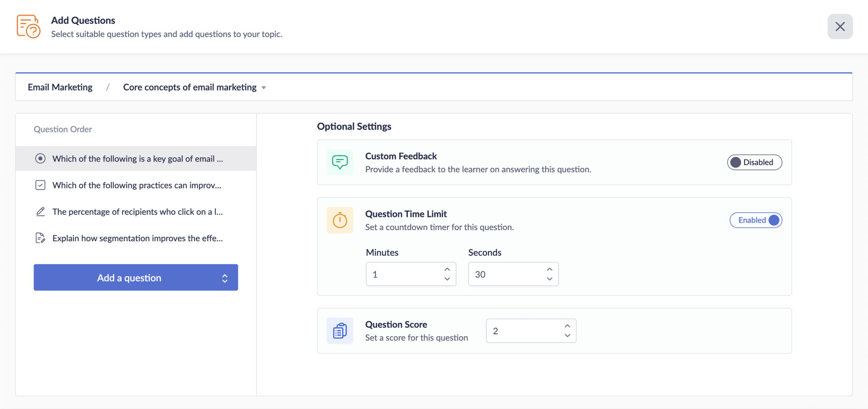Screen dimensions: 868x409
Task: Decrease the Seconds value with down arrow
Action: (x=550, y=279)
